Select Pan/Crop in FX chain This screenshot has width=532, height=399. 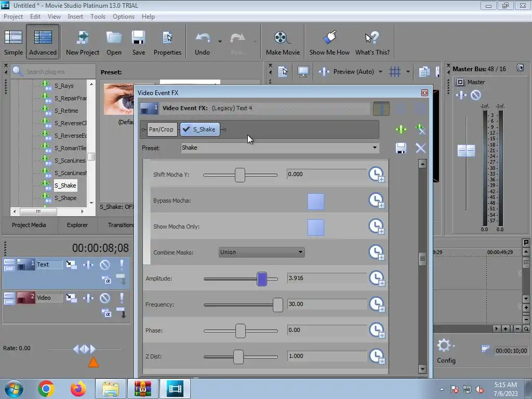click(x=162, y=129)
